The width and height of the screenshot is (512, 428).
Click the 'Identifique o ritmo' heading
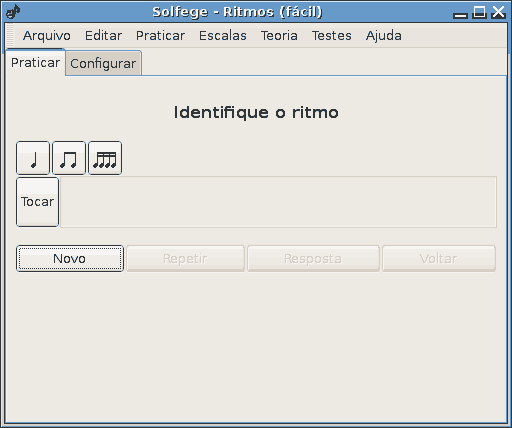coord(256,113)
